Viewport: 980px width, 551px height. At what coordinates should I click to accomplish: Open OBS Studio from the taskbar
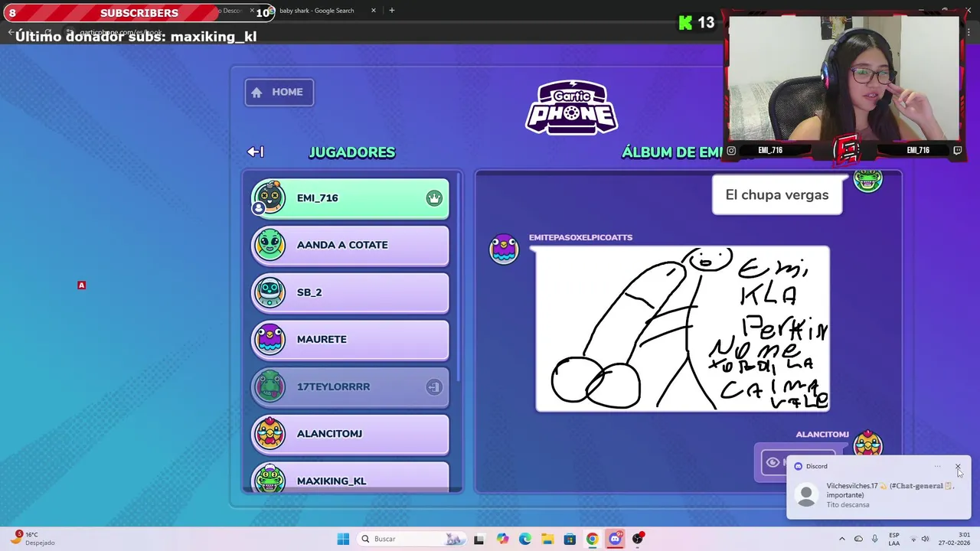tap(638, 539)
